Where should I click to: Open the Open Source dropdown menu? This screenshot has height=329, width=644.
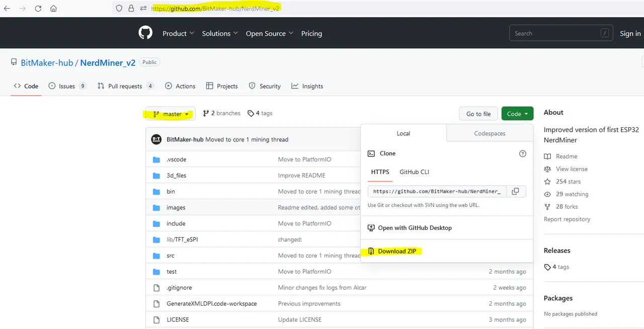coord(269,34)
